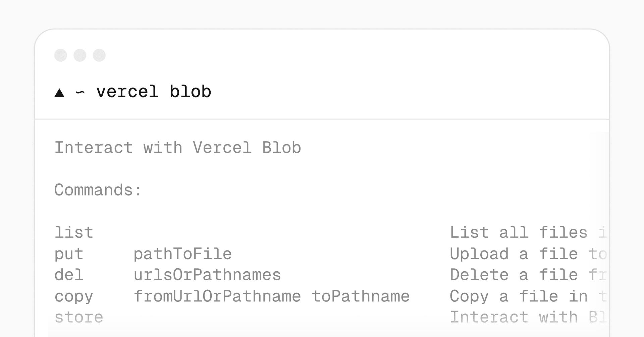Click the tilde symbol in the prompt
Image resolution: width=644 pixels, height=337 pixels.
(80, 92)
